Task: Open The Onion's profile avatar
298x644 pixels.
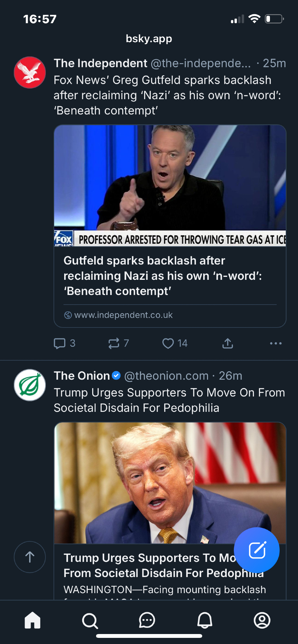Action: pos(30,385)
